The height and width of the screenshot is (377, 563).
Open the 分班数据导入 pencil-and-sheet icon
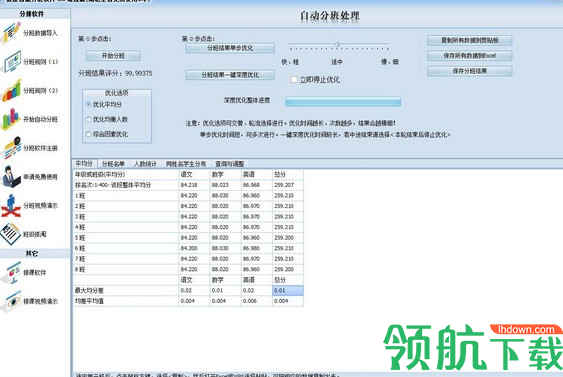(11, 33)
